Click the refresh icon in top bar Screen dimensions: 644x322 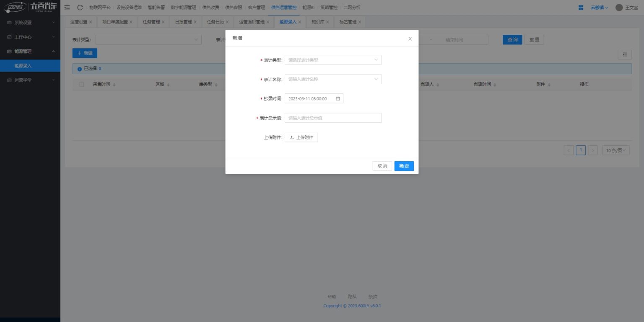(80, 8)
